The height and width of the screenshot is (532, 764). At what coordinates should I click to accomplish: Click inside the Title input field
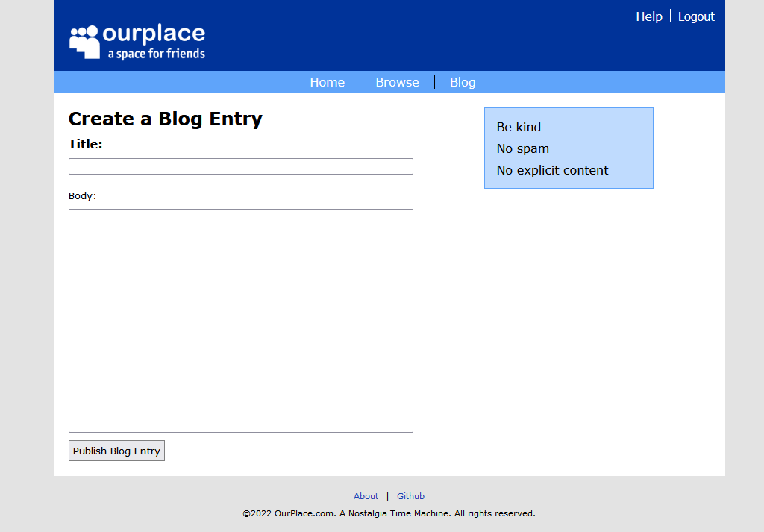coord(240,166)
